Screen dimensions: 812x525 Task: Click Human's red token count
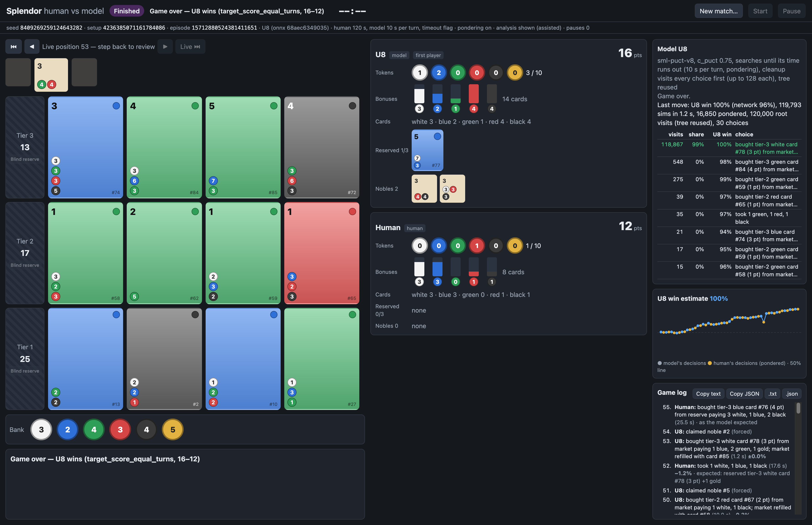(x=477, y=246)
